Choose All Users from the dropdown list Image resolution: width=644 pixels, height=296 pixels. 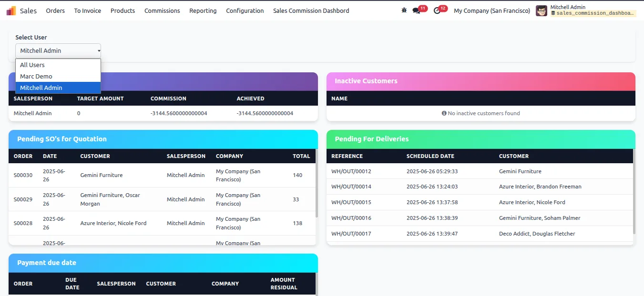58,65
